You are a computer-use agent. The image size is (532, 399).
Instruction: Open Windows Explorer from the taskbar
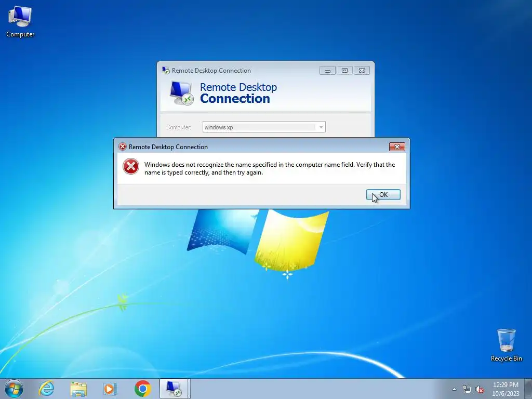(x=78, y=389)
